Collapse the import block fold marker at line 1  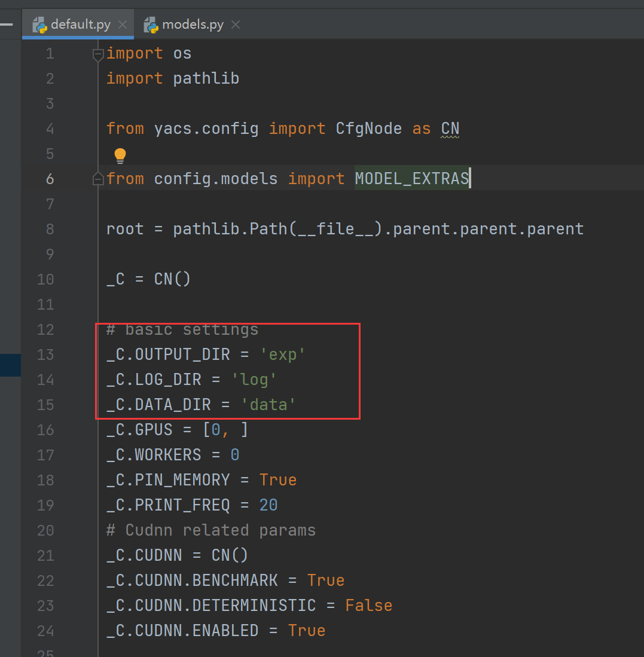pyautogui.click(x=97, y=54)
